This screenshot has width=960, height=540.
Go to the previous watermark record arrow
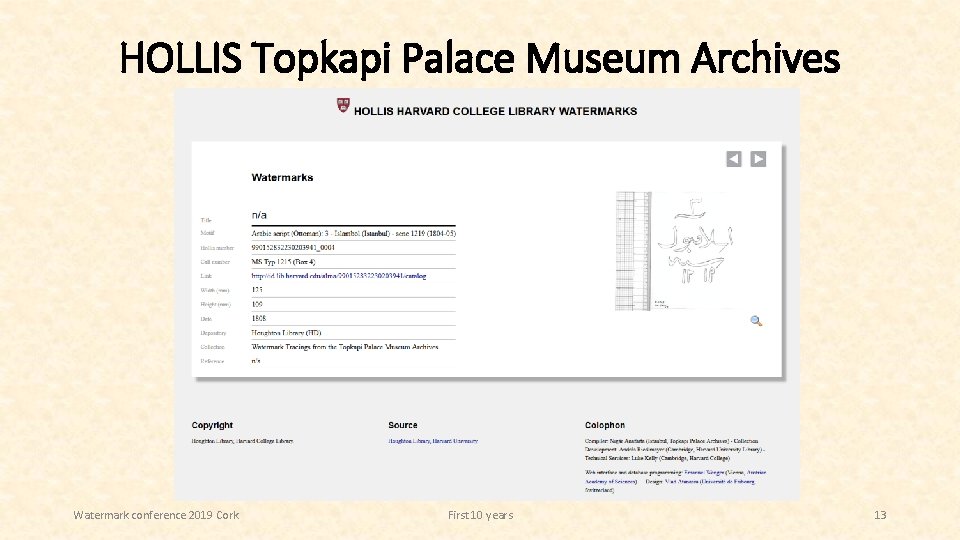click(x=733, y=159)
